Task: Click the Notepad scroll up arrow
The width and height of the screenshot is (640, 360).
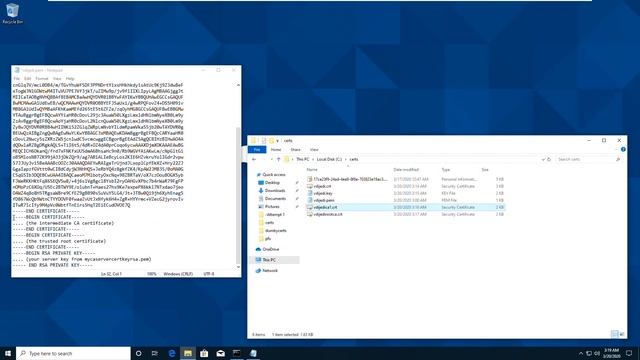Action: (238, 85)
